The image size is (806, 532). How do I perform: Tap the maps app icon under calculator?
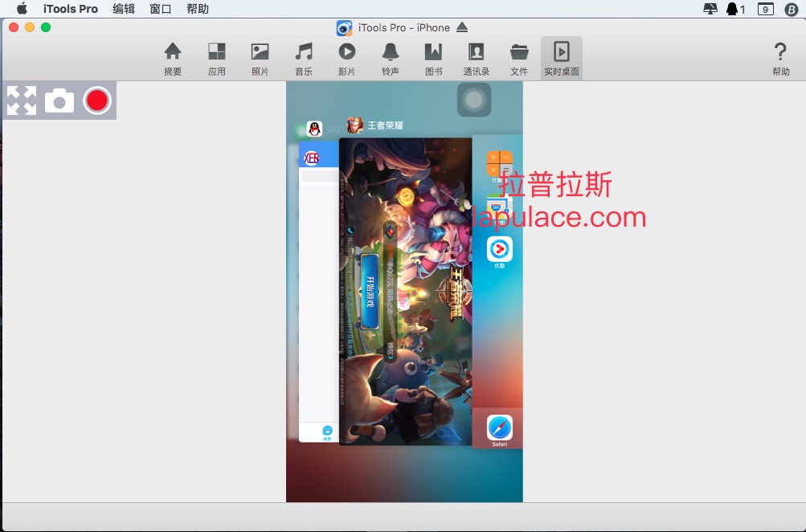point(498,207)
